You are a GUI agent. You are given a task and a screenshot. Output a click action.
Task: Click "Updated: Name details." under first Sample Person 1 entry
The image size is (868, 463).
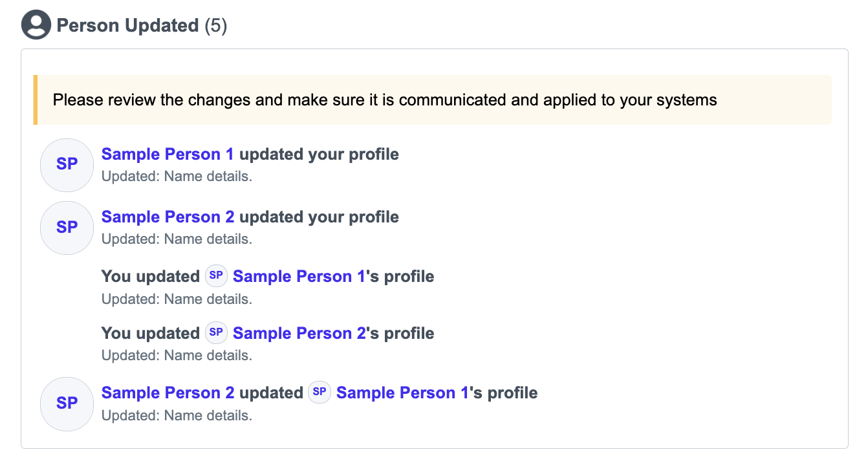(x=177, y=177)
